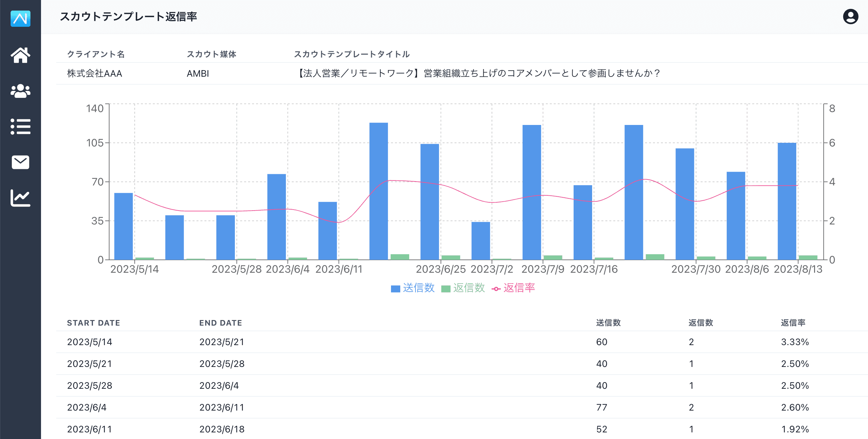Open the mail envelope icon in the sidebar
The height and width of the screenshot is (439, 868).
[20, 162]
